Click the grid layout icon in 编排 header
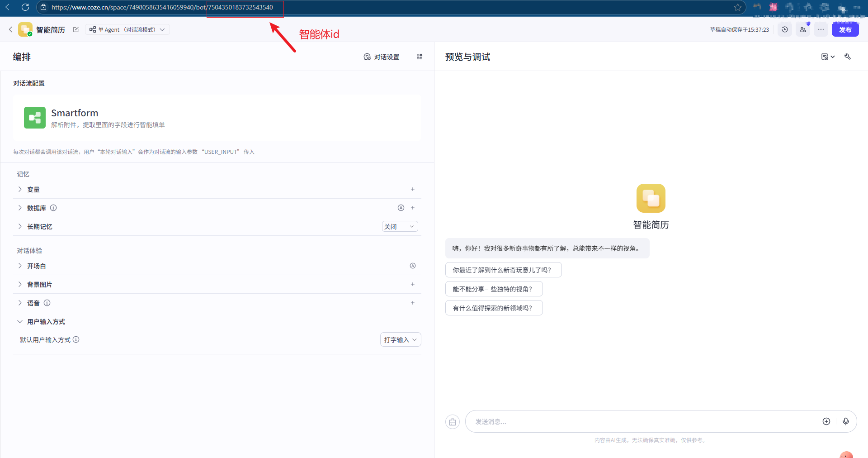The height and width of the screenshot is (458, 868). click(420, 57)
